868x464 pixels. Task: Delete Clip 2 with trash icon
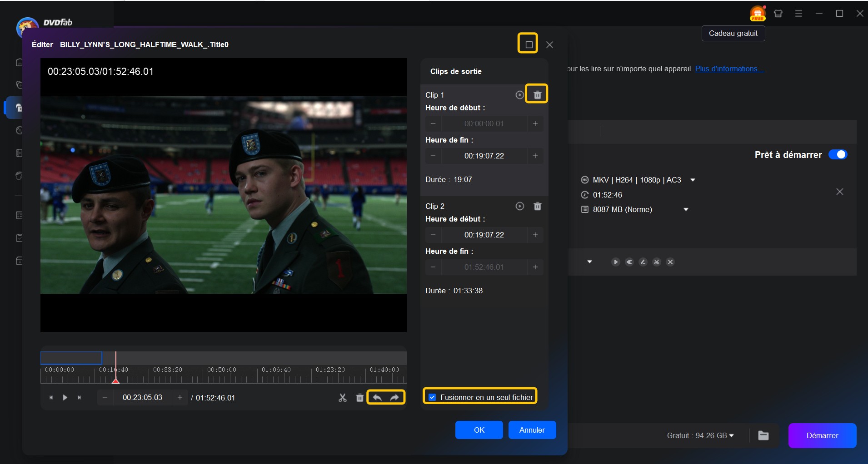tap(537, 206)
